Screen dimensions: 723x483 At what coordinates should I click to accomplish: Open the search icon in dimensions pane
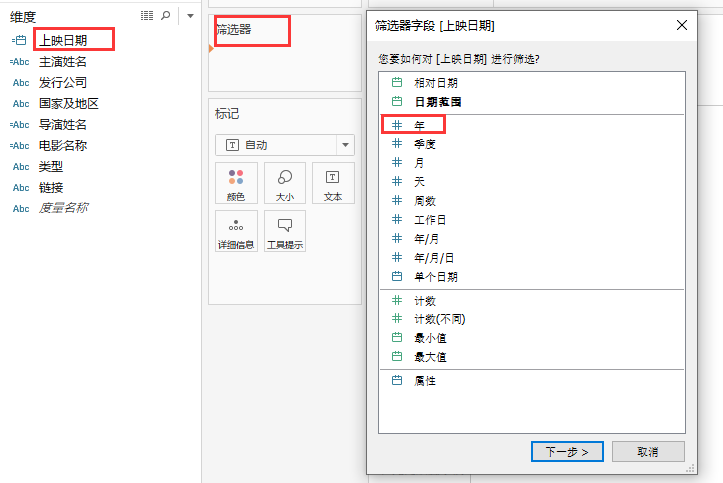pos(166,16)
